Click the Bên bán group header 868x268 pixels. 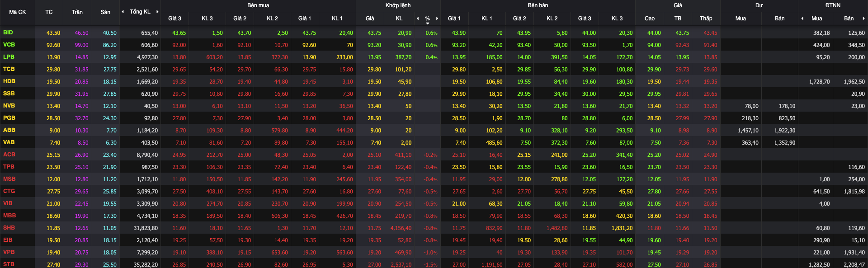point(538,5)
